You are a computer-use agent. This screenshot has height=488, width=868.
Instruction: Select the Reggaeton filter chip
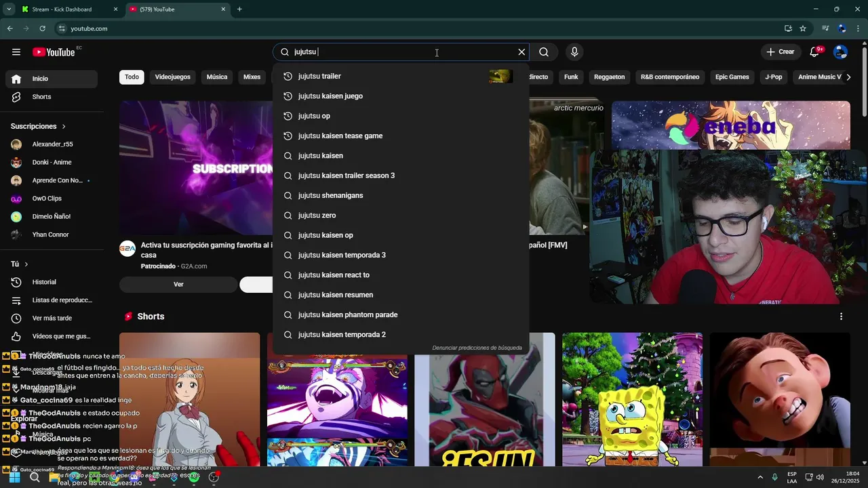[609, 77]
